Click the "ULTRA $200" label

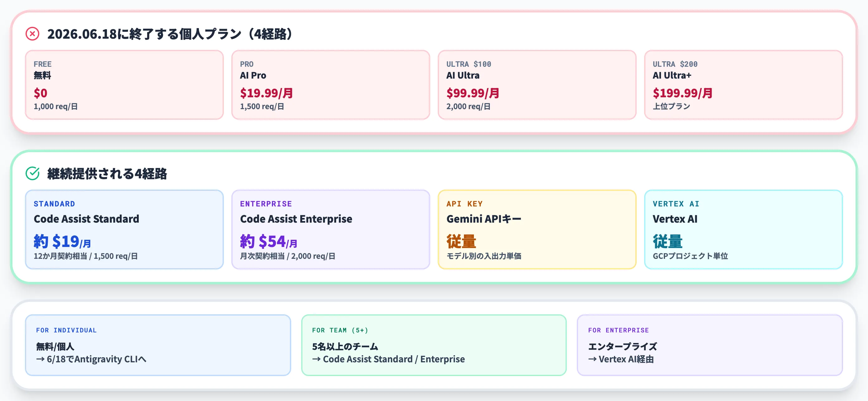[x=675, y=64]
